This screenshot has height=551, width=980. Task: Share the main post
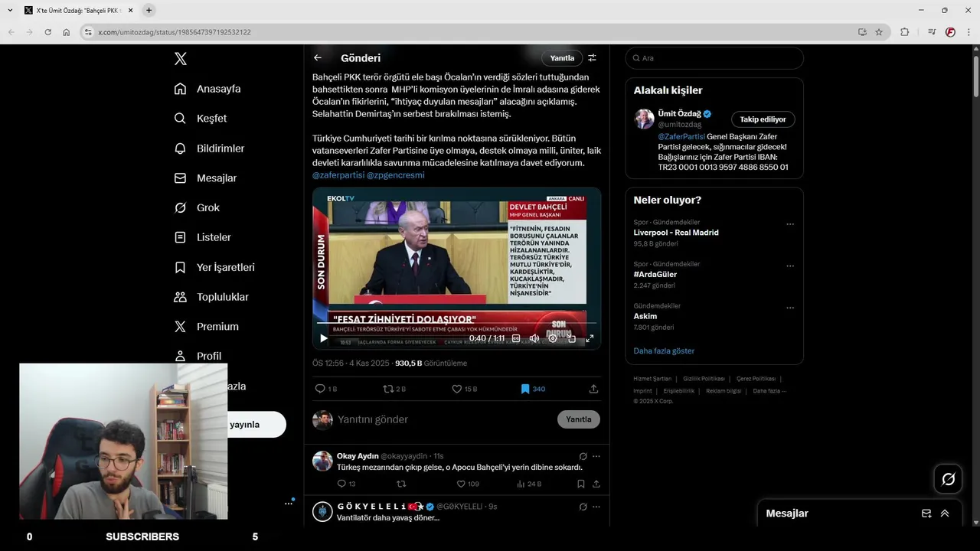point(593,389)
